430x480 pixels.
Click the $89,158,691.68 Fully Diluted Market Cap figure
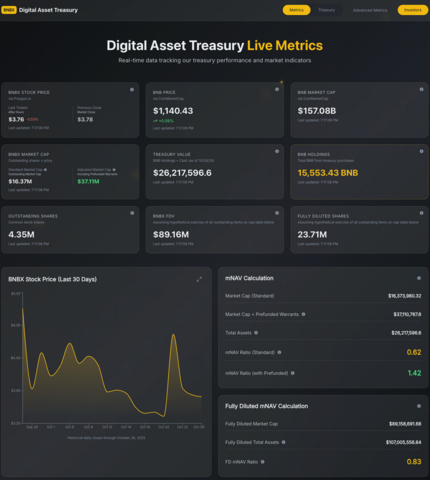click(x=405, y=424)
